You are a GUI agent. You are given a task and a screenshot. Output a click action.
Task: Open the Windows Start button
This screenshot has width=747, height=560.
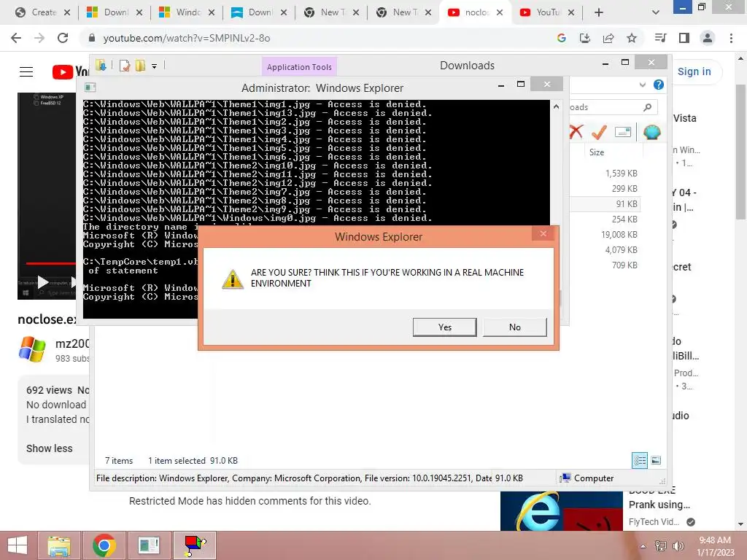coord(18,545)
